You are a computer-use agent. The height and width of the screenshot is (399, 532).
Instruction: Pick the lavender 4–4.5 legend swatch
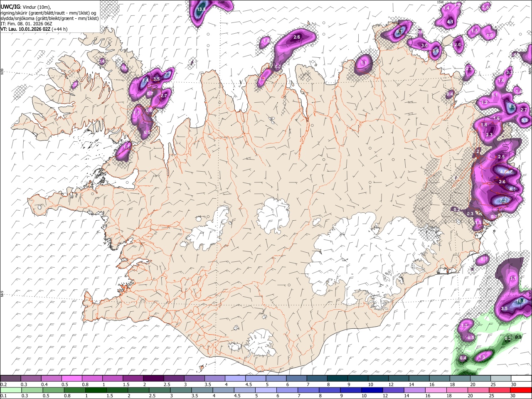tap(235, 379)
